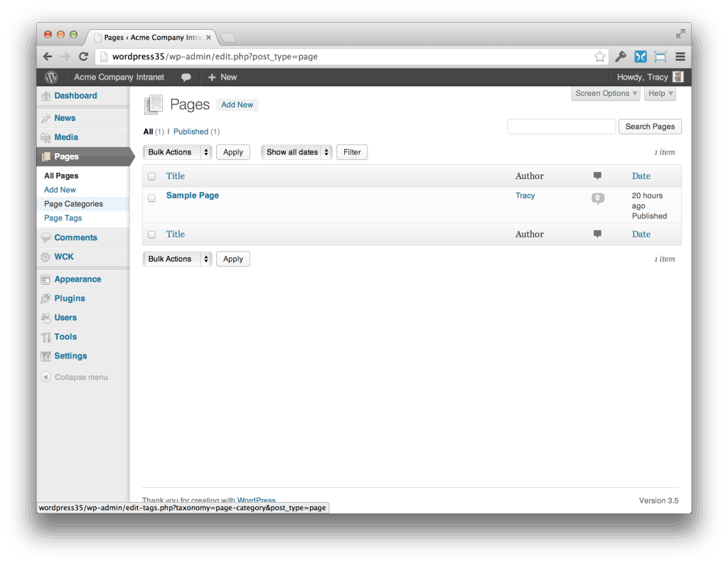Click the browser forward arrow
Viewport: 728px width, 564px height.
coord(65,57)
